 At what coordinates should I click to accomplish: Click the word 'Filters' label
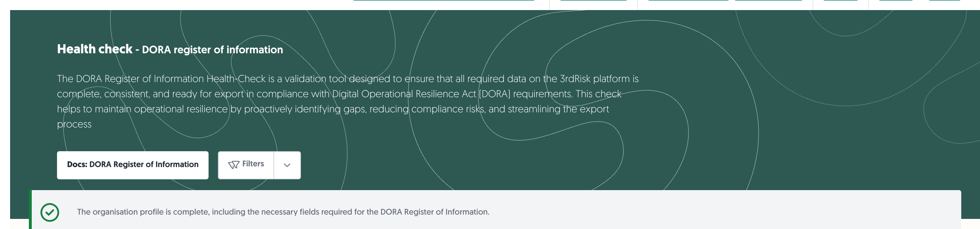click(x=253, y=164)
